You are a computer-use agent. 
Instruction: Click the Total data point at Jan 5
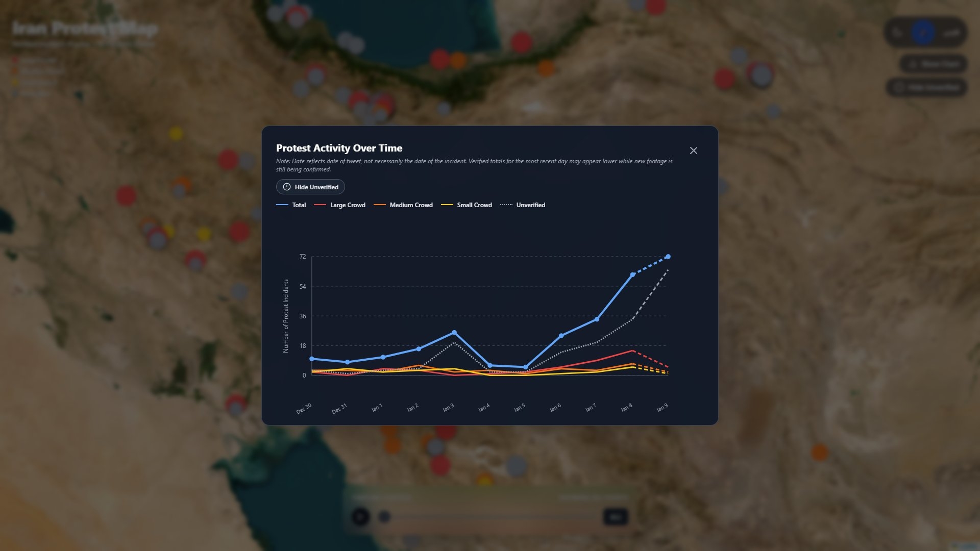tap(526, 367)
